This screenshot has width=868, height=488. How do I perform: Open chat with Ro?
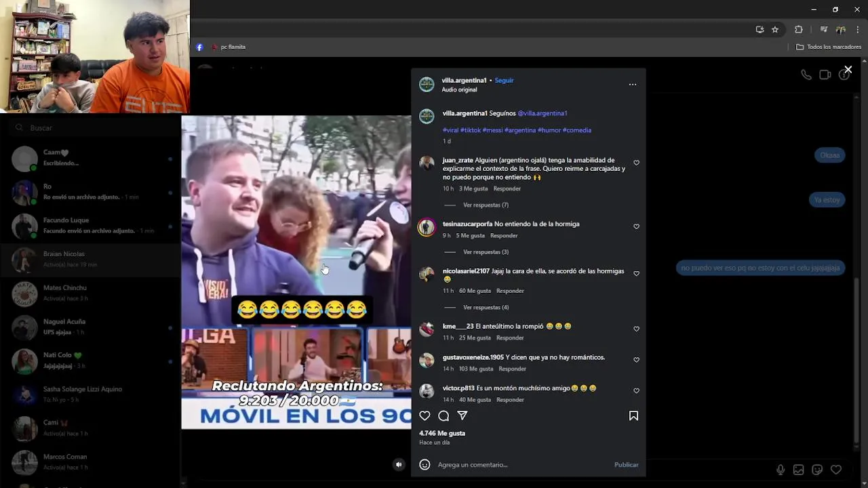[91, 192]
